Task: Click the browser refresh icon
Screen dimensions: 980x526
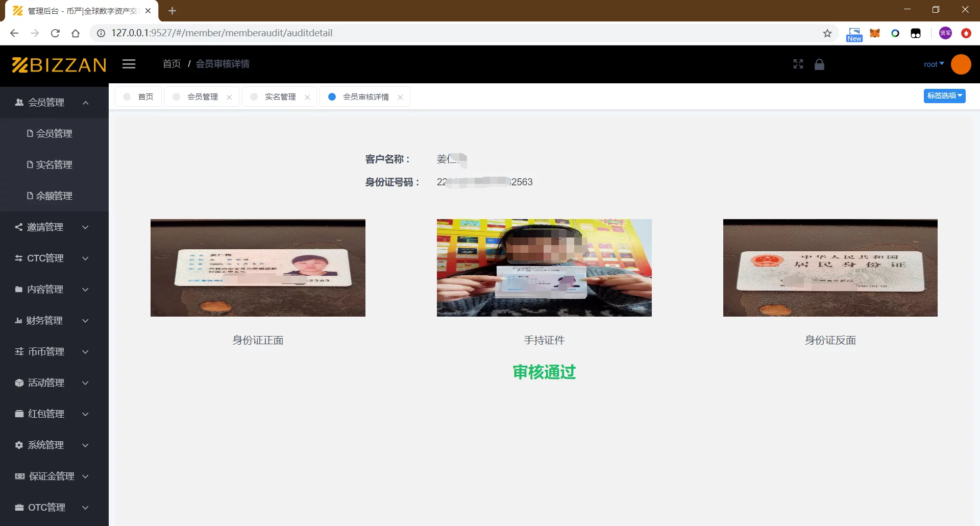Action: coord(55,33)
